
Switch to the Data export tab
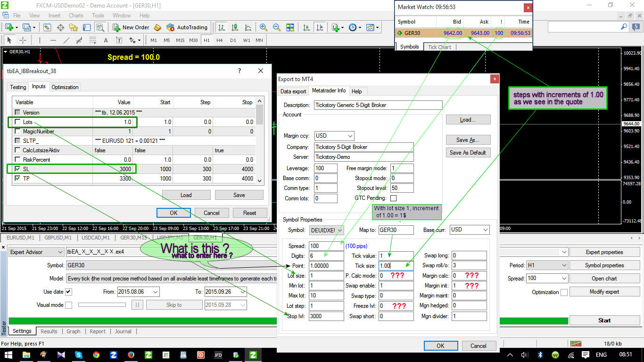click(293, 91)
